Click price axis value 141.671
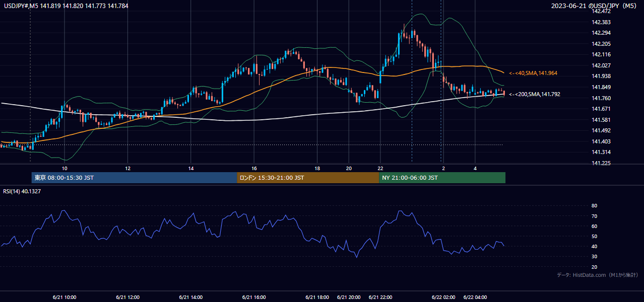Screen dimensions: 644x302 point(601,109)
